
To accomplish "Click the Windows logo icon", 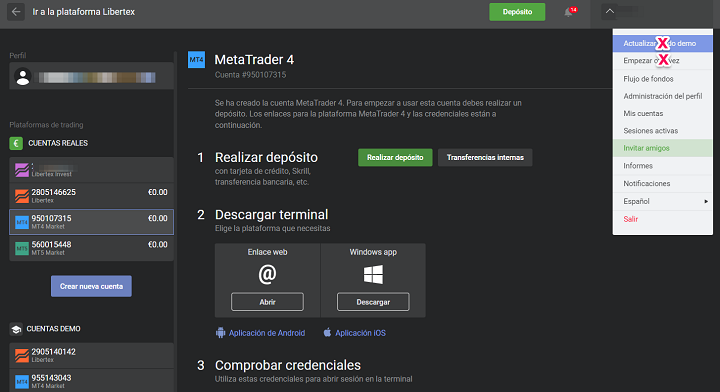I will tap(373, 274).
